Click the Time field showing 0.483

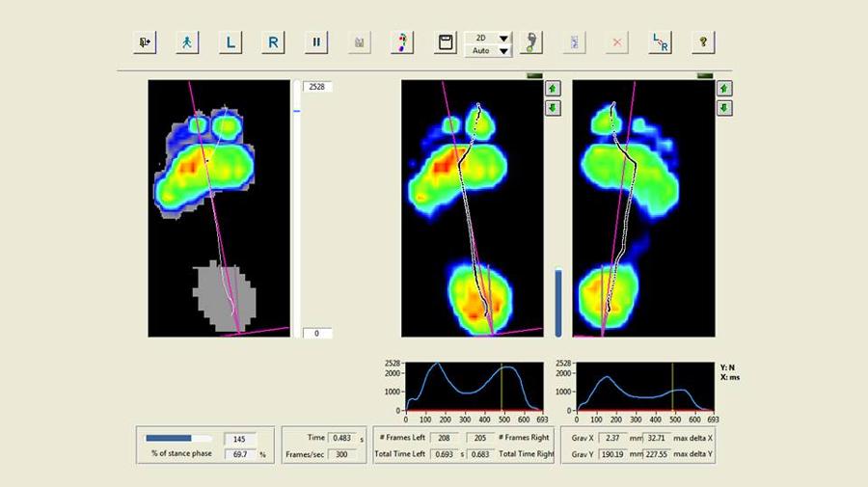point(343,438)
